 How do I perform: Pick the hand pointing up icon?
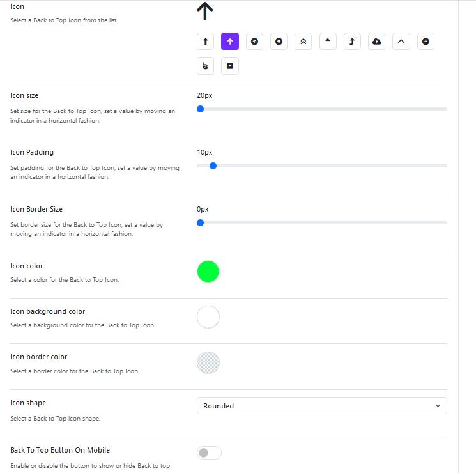tap(206, 66)
